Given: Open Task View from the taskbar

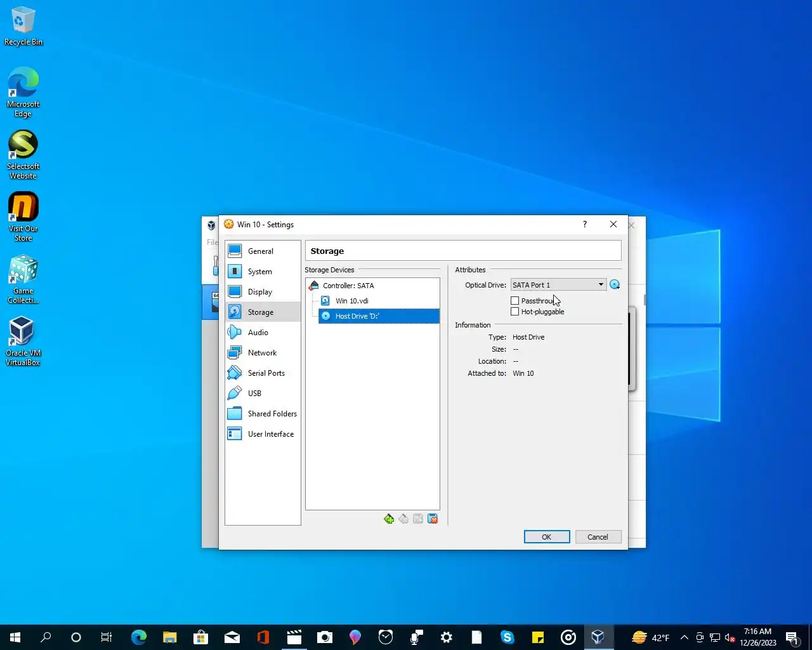Looking at the screenshot, I should coord(107,637).
